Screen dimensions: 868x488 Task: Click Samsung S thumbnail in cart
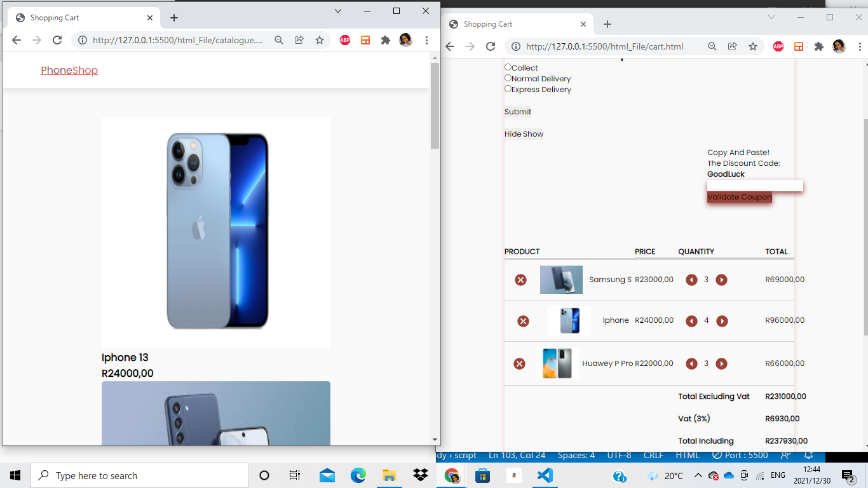[561, 280]
